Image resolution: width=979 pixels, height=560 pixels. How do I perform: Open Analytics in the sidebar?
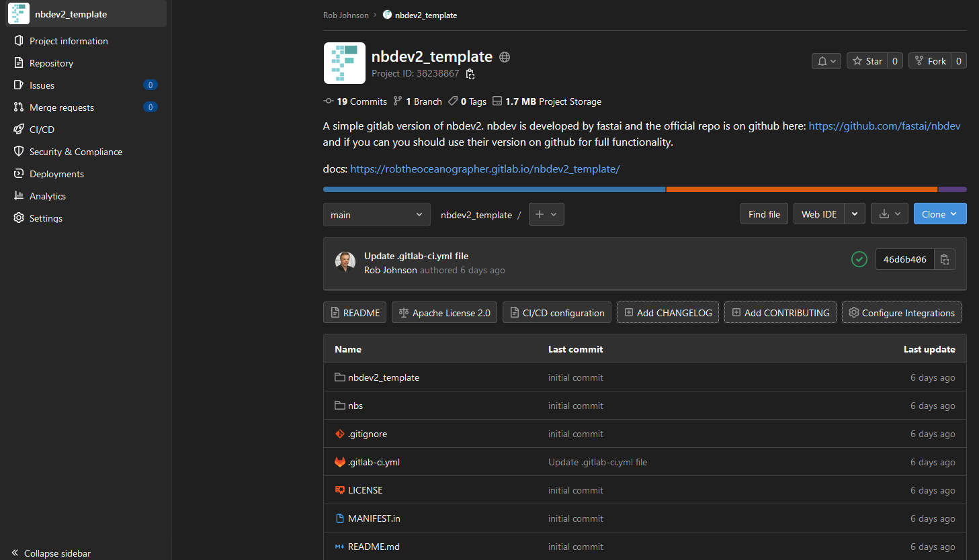[48, 196]
